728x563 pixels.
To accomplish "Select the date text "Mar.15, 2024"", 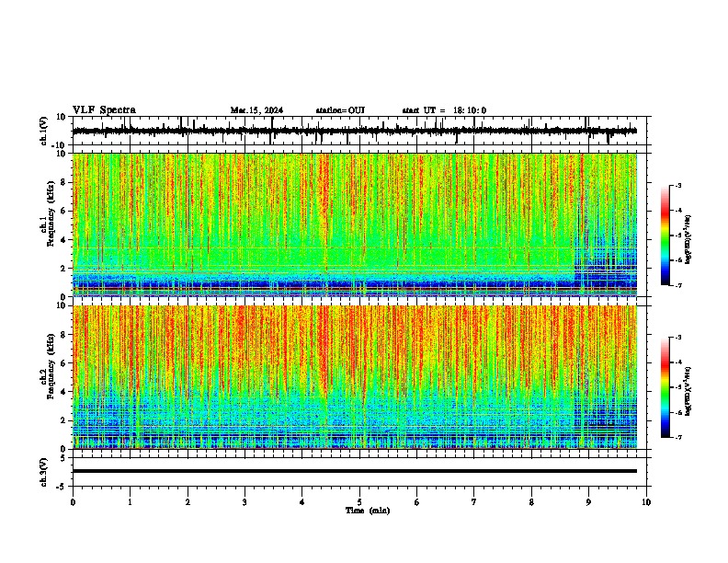I will [x=256, y=110].
